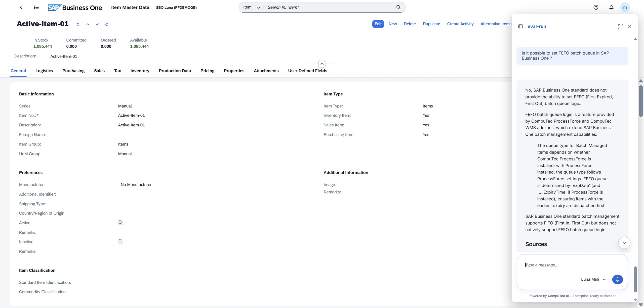Go to the next record arrow
Image resolution: width=644 pixels, height=308 pixels.
pos(97,24)
